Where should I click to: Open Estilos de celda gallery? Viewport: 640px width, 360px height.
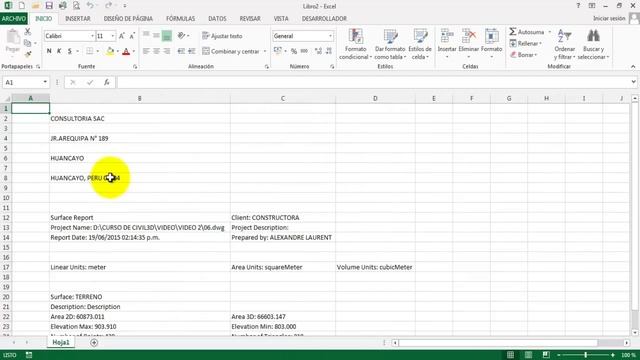click(420, 44)
